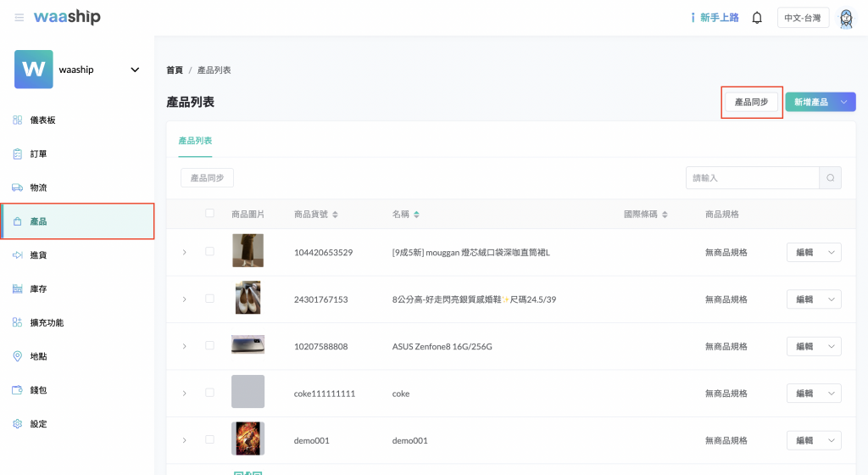The height and width of the screenshot is (475, 868).
Task: Sort by 商品貨號 column arrows
Action: [335, 215]
